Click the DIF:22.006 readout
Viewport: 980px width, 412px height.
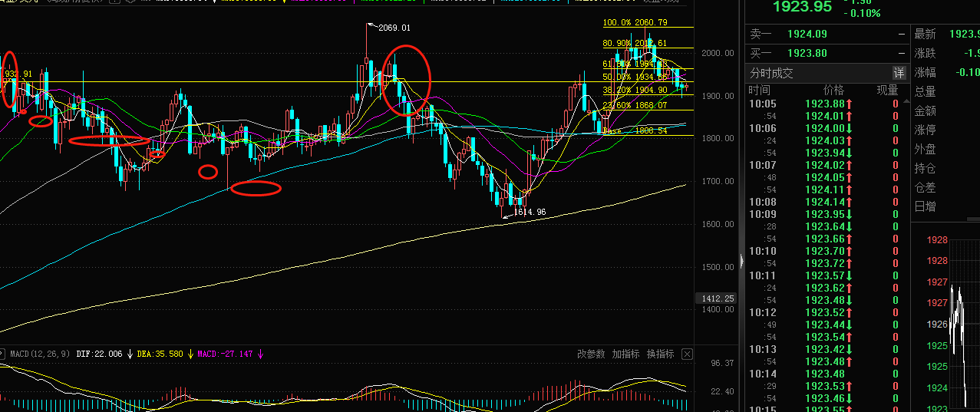point(99,354)
